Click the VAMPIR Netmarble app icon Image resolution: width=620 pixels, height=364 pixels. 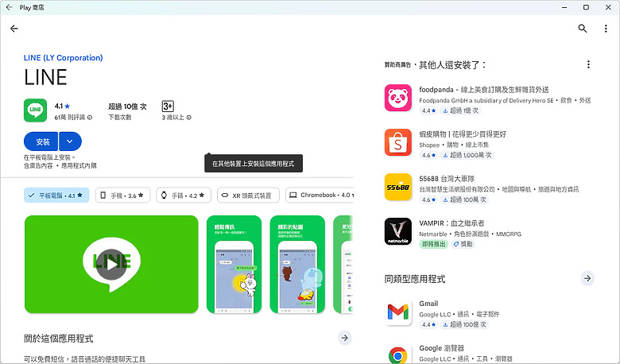pos(397,231)
